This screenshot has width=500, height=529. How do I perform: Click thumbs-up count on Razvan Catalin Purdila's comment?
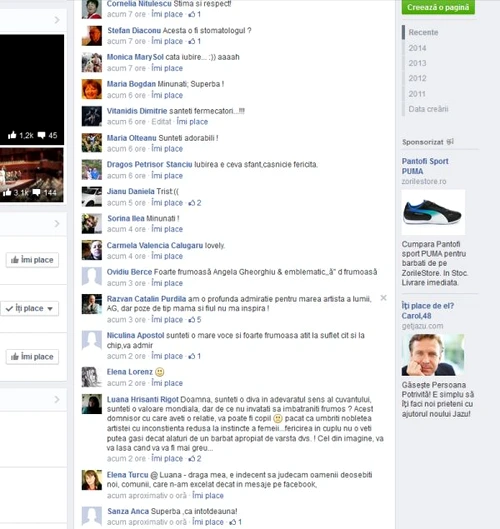click(x=195, y=319)
